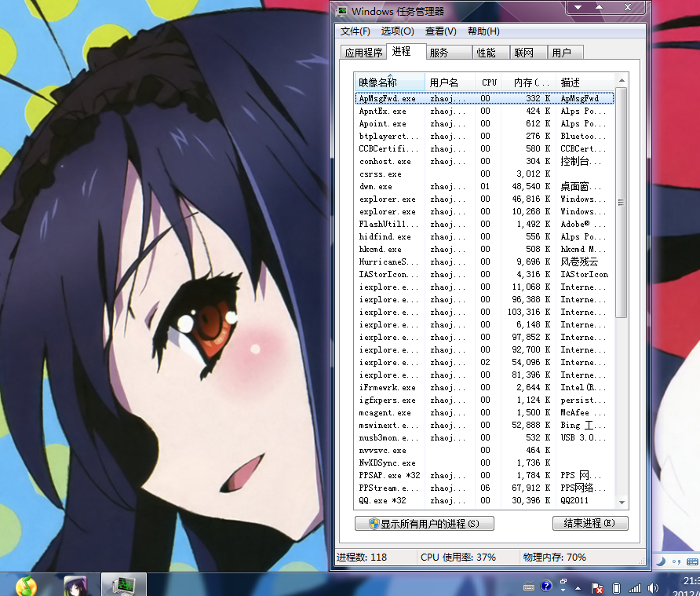The height and width of the screenshot is (596, 700).
Task: Select explorer.exe using 10,268 K
Action: [x=484, y=211]
